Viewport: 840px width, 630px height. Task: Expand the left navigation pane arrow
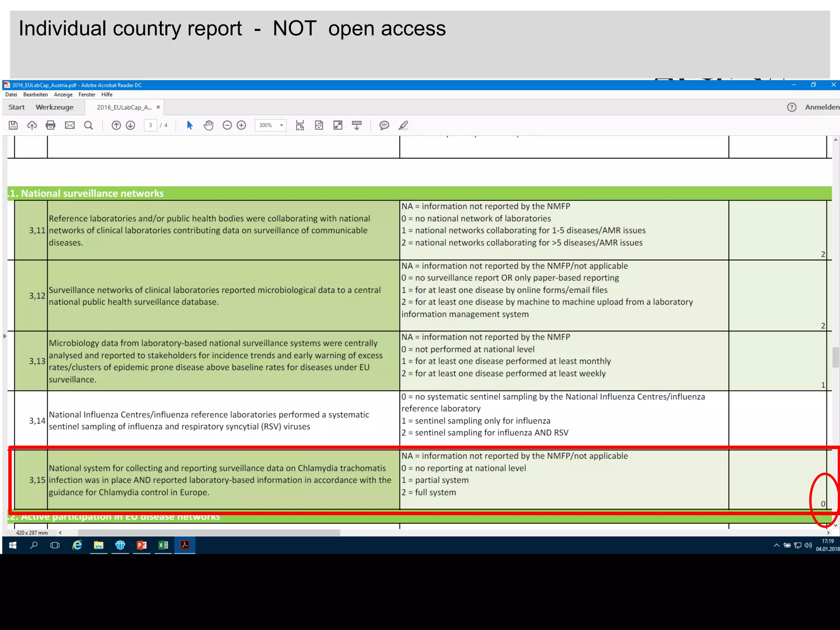pyautogui.click(x=5, y=336)
